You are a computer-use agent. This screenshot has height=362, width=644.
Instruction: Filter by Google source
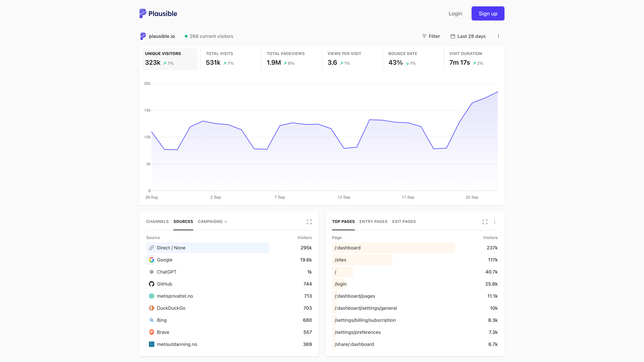tap(165, 260)
